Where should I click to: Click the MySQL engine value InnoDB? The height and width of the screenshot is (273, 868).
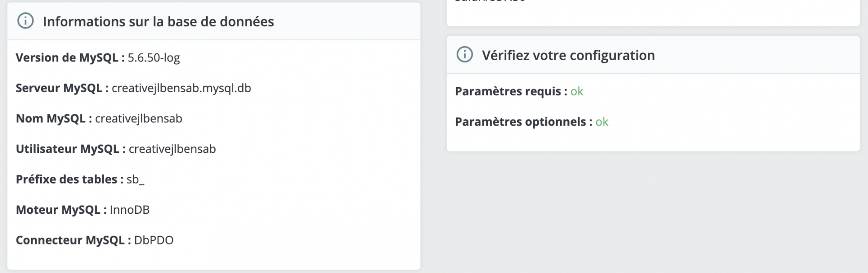(x=130, y=210)
